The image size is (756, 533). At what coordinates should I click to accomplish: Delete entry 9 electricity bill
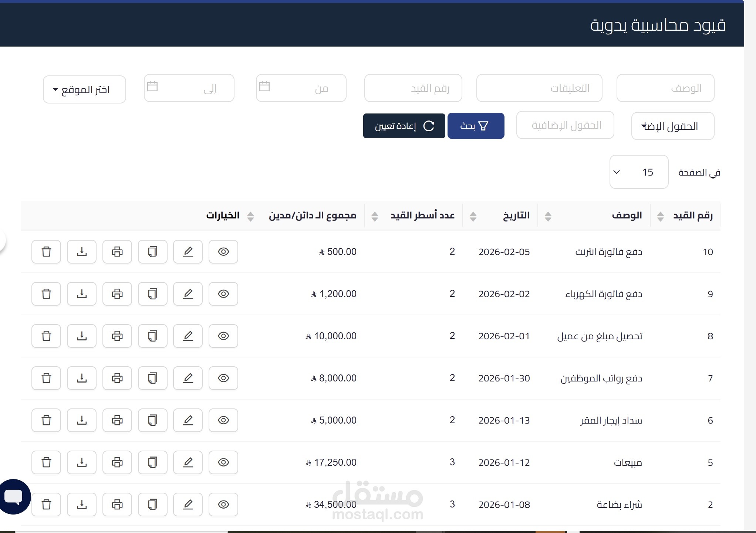[46, 294]
